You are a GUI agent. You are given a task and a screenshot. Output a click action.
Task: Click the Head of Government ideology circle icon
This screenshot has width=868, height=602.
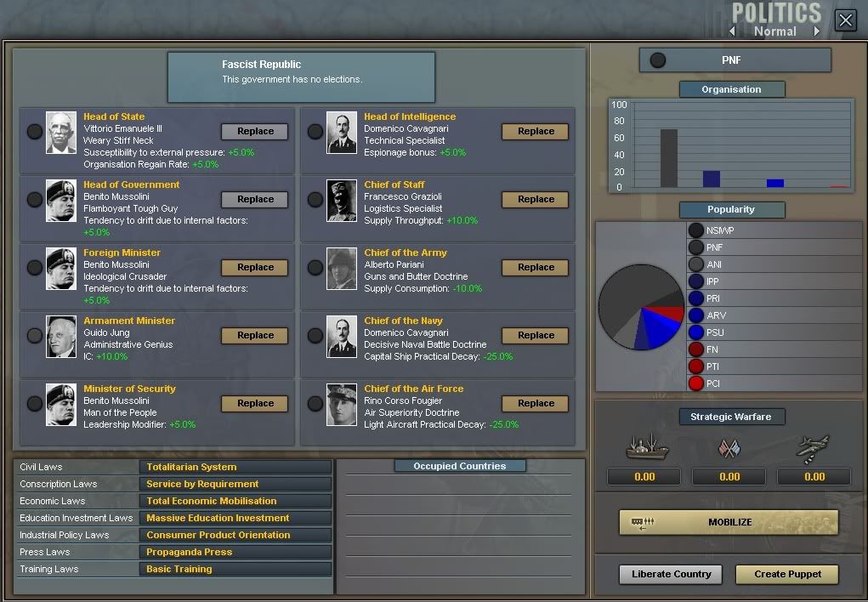[x=35, y=199]
